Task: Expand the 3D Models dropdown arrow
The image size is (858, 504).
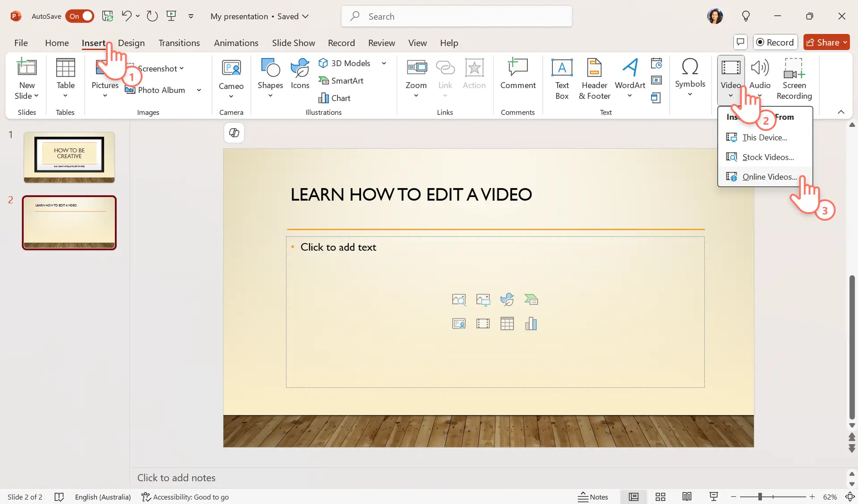Action: click(384, 63)
